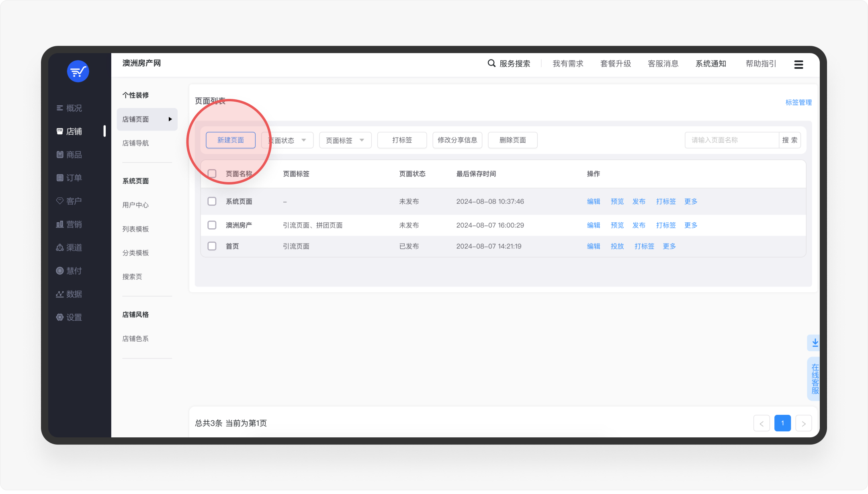Click 编辑 for 澳洲房产 row
The image size is (868, 494).
594,225
